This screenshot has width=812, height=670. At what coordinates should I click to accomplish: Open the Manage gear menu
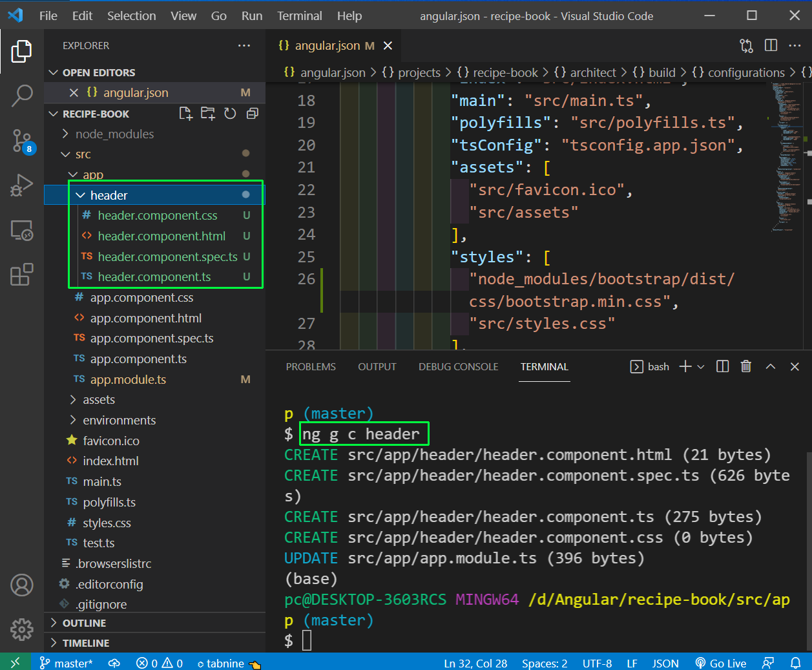click(x=21, y=629)
